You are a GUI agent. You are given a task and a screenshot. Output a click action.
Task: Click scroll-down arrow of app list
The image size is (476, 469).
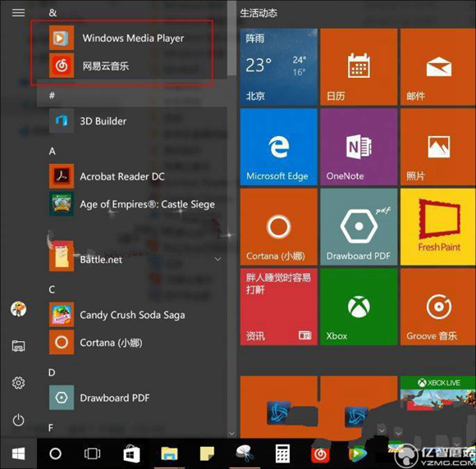coord(231,434)
